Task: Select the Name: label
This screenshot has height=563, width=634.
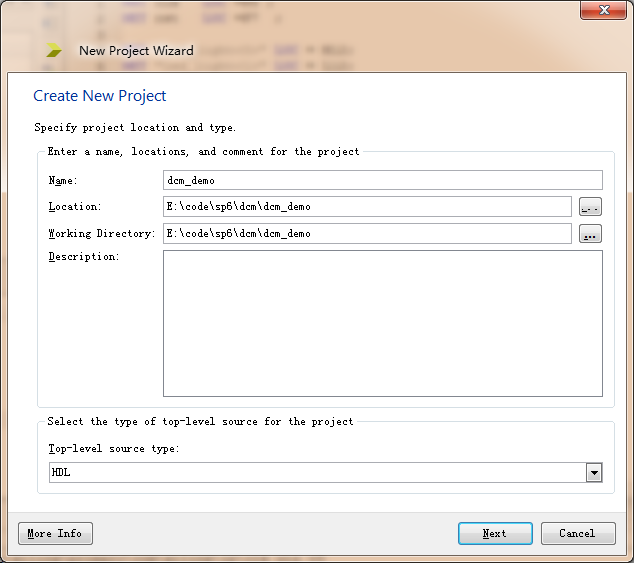Action: point(63,181)
